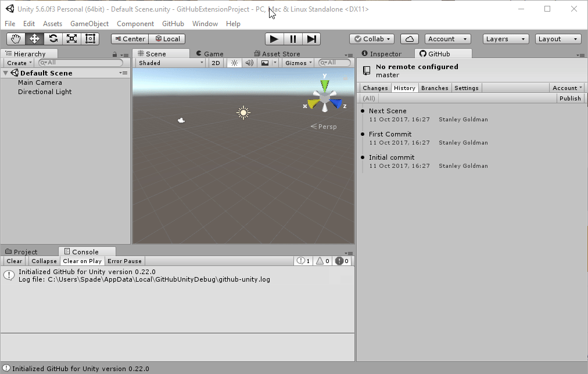
Task: Toggle pivot rotation Local button
Action: tap(167, 39)
